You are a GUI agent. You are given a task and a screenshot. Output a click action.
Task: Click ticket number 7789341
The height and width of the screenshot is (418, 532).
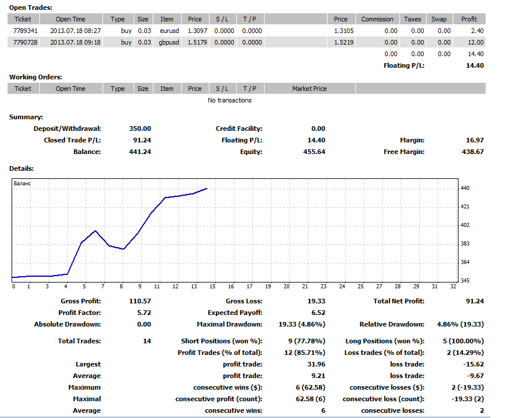click(25, 31)
